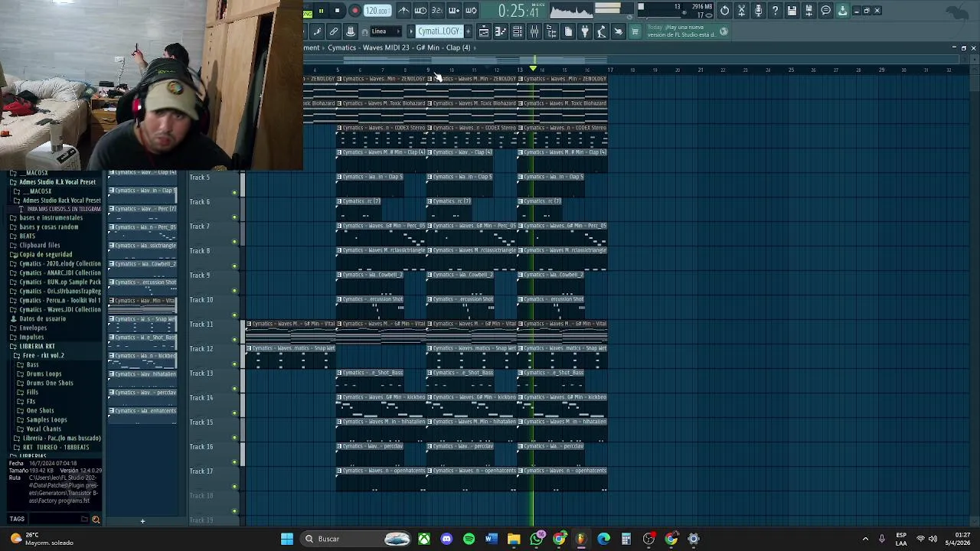980x551 pixels.
Task: Open the Windows Start menu
Action: click(287, 539)
